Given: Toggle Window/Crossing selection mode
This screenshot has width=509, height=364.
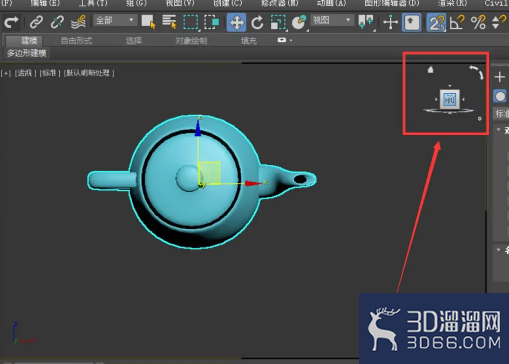Looking at the screenshot, I should 212,22.
